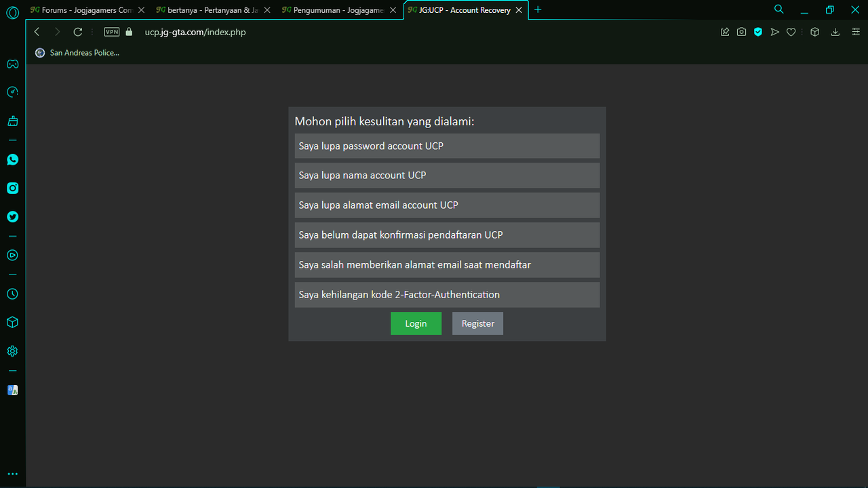The image size is (868, 488).
Task: Close the JG:UCP Account Recovery tab
Action: (x=519, y=10)
